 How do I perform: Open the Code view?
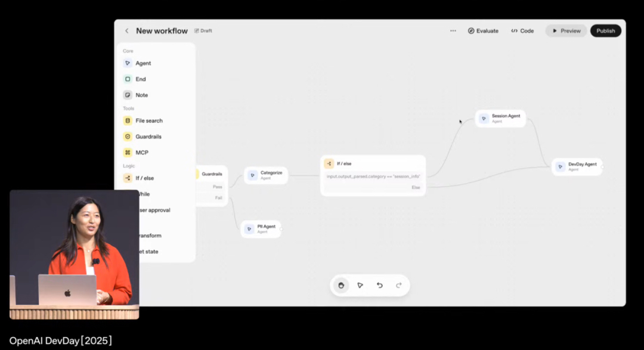coord(522,31)
